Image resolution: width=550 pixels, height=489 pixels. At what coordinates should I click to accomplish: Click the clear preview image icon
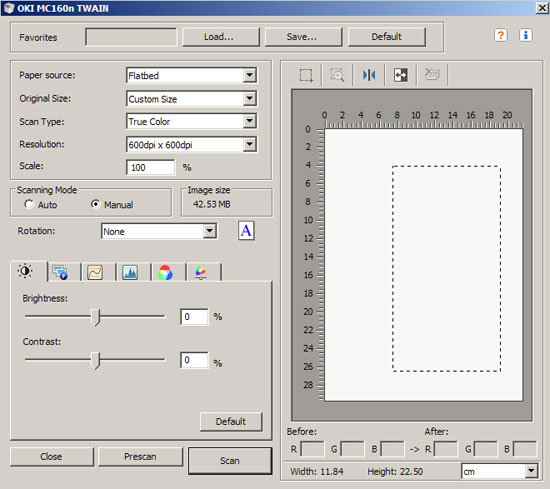click(x=432, y=74)
